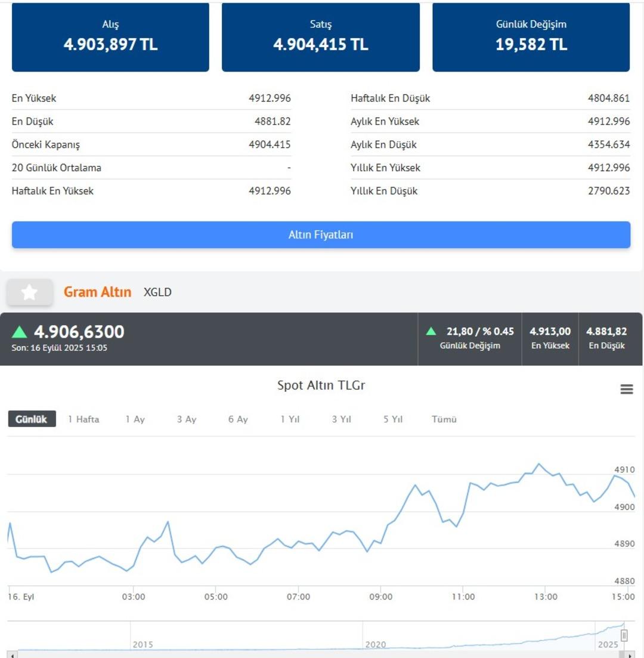This screenshot has width=644, height=658.
Task: Click the 2015 navigator year label
Action: tap(143, 644)
